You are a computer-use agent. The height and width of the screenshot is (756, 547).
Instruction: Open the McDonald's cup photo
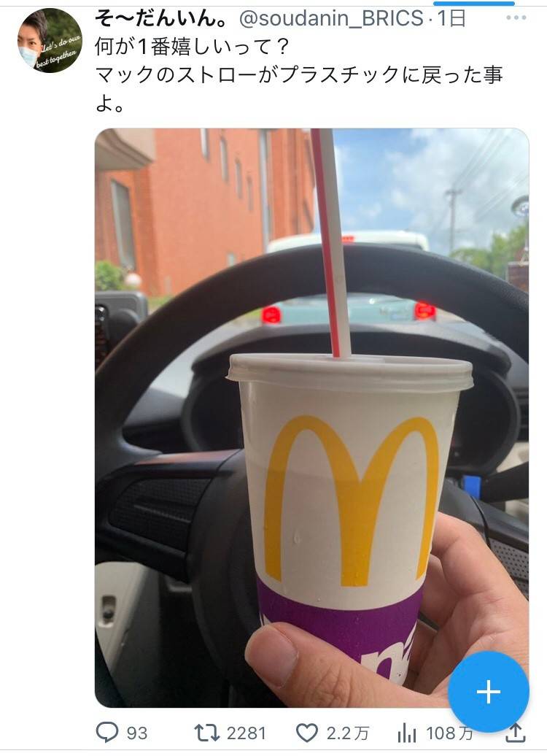pos(312,417)
